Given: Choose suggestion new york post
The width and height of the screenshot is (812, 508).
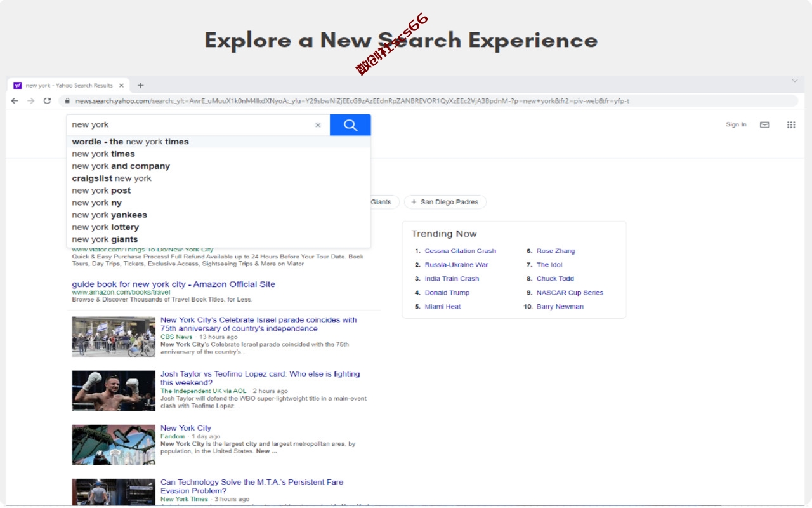Looking at the screenshot, I should (218, 190).
